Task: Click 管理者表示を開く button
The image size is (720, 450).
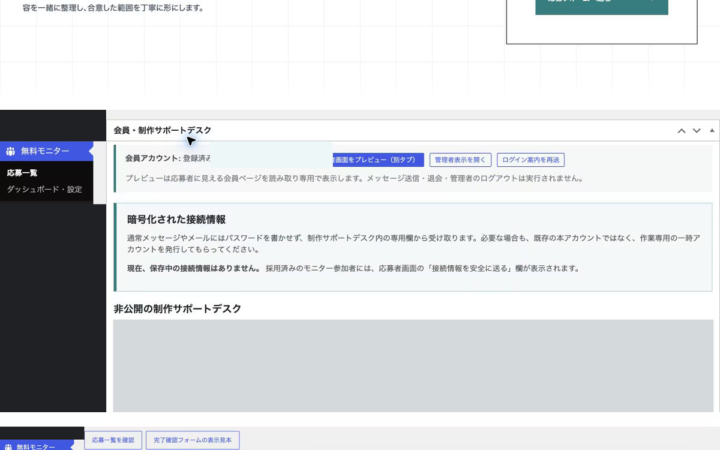Action: tap(460, 160)
